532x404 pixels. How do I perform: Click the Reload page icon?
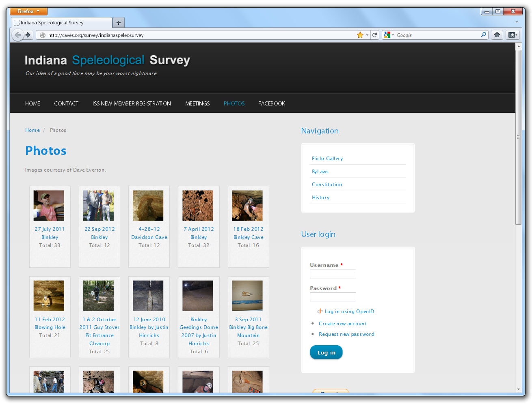click(x=375, y=35)
